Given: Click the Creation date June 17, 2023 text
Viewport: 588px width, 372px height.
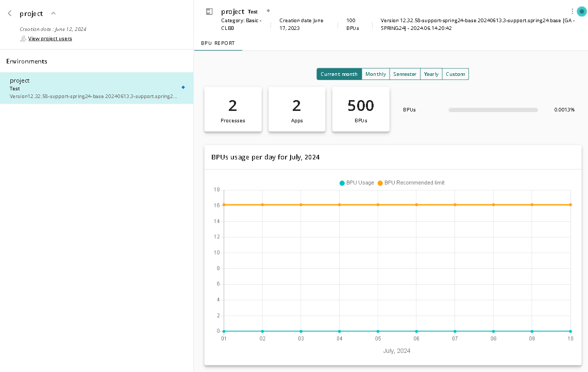Looking at the screenshot, I should (x=301, y=24).
